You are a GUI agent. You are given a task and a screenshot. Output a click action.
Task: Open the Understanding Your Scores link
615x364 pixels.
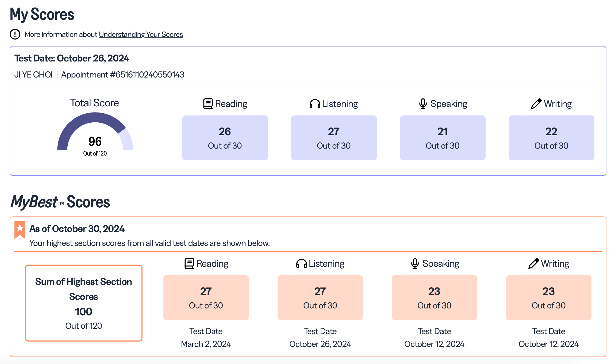pyautogui.click(x=141, y=34)
